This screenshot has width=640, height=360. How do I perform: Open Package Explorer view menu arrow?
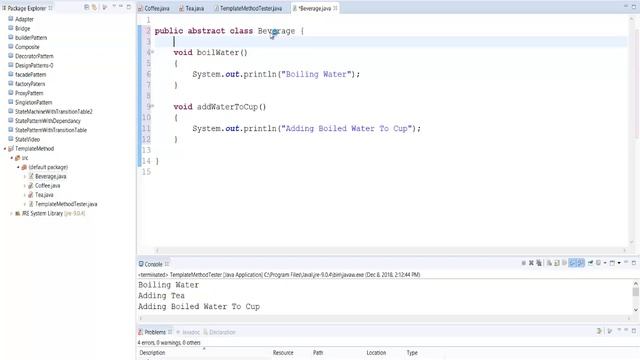click(114, 7)
